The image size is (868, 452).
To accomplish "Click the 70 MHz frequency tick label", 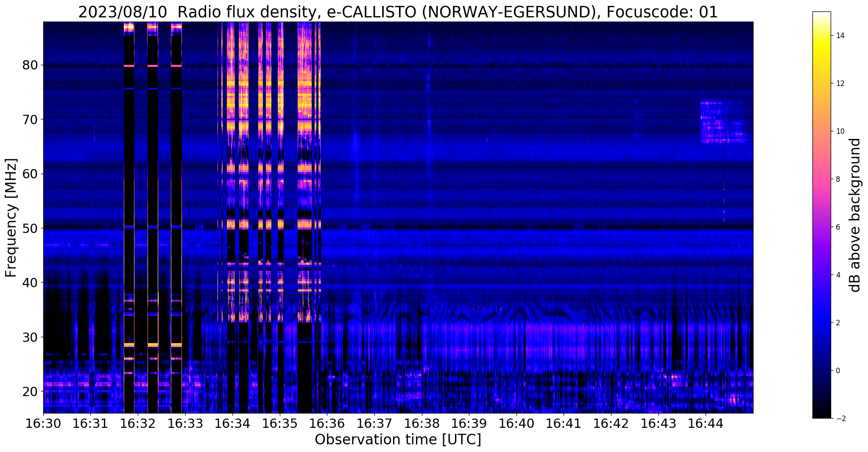I will (x=30, y=119).
